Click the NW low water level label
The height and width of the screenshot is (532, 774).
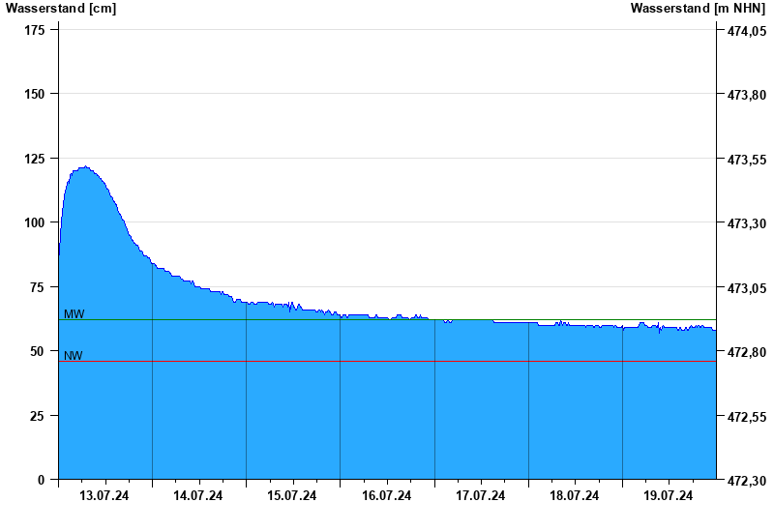(x=74, y=355)
